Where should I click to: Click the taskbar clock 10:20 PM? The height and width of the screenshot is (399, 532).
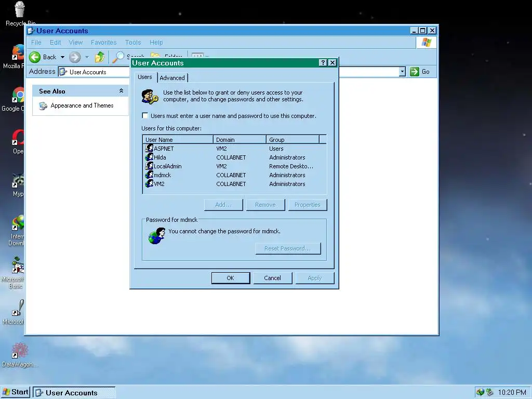[x=512, y=393]
